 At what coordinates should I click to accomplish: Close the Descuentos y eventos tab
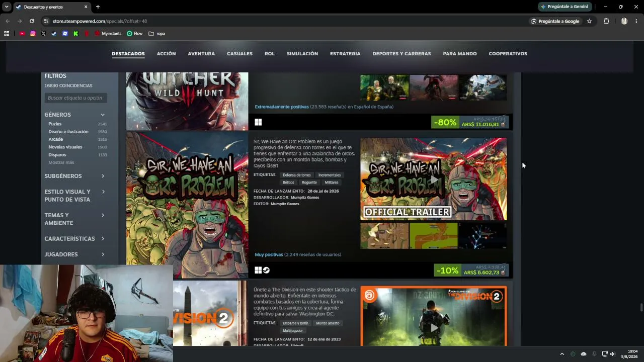click(x=86, y=7)
